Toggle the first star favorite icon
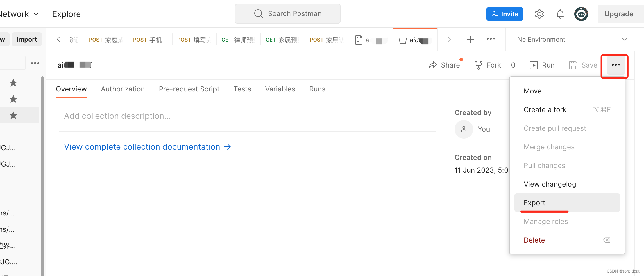Image resolution: width=644 pixels, height=276 pixels. coord(13,83)
